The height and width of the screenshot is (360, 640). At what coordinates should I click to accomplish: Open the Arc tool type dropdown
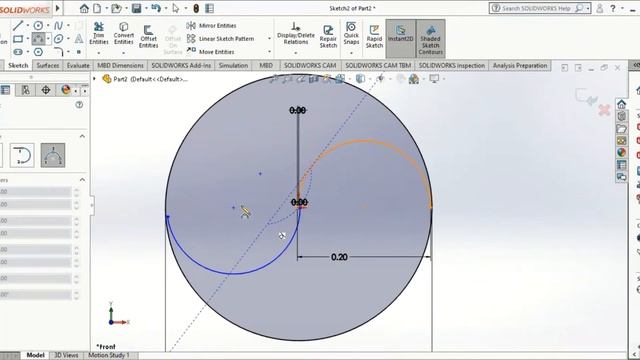48,39
